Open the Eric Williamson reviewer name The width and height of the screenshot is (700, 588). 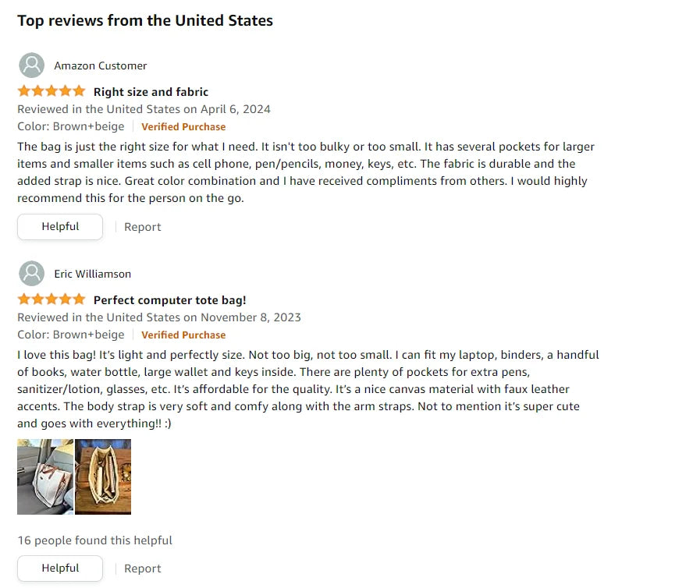(92, 274)
